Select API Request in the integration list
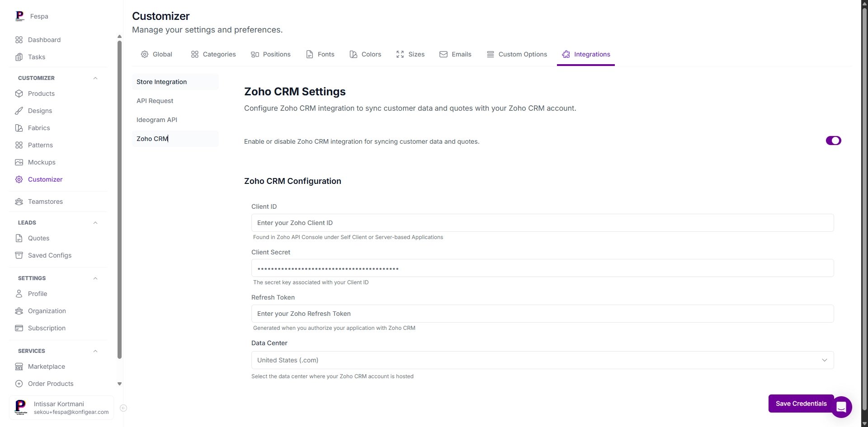 coord(155,101)
